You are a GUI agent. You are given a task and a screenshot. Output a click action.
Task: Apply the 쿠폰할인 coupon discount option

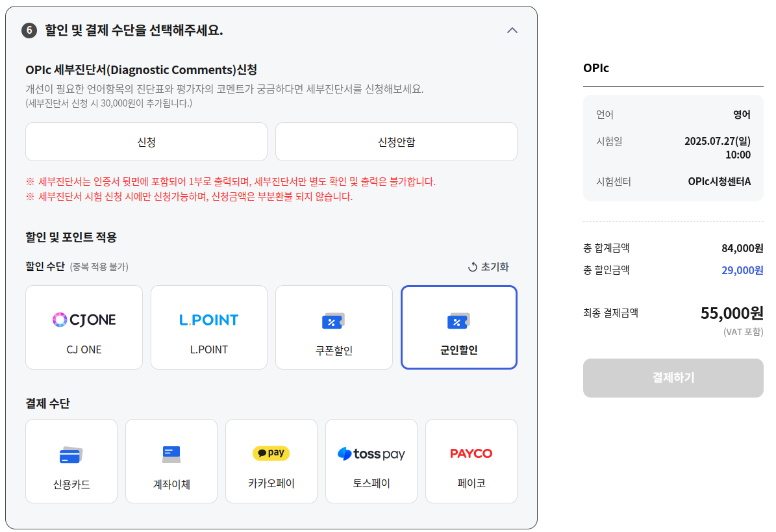click(334, 327)
